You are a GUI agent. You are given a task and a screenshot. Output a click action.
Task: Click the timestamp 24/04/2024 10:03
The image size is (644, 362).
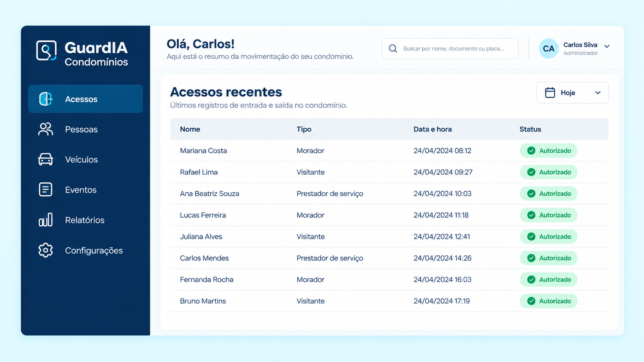point(443,194)
